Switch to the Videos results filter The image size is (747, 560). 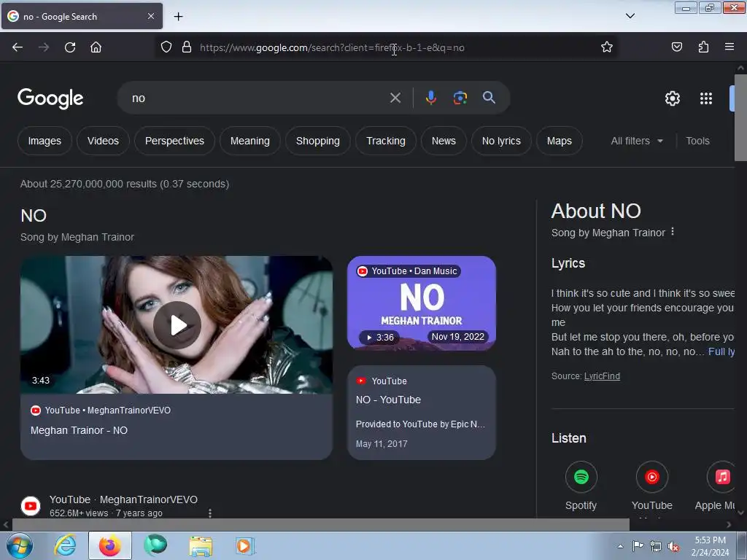coord(103,141)
